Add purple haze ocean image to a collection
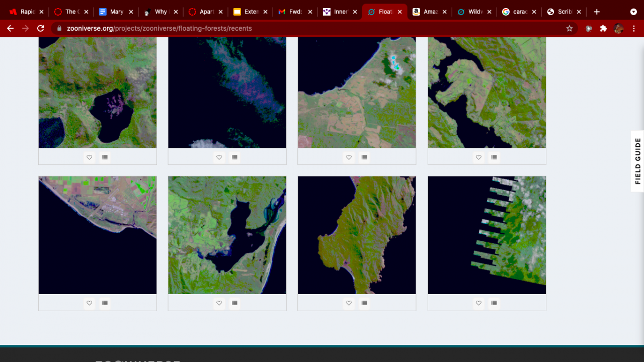Image resolution: width=644 pixels, height=362 pixels. [x=234, y=157]
